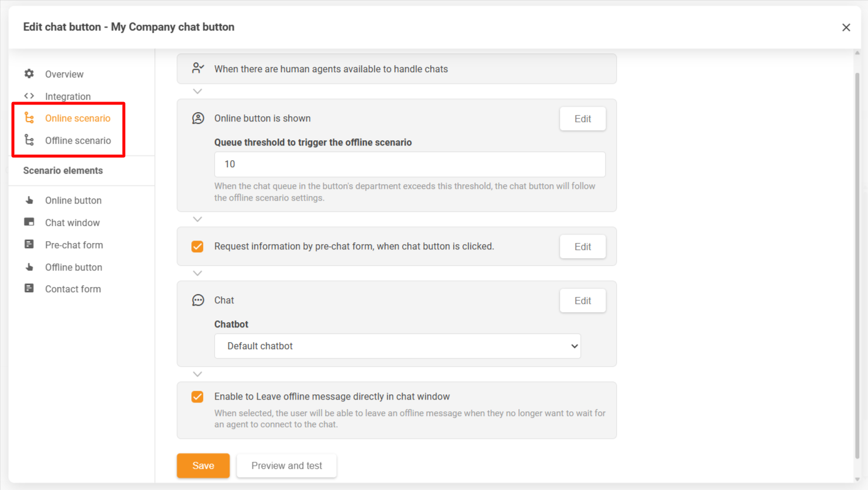Select the code icon next to Integration
This screenshot has width=868, height=490.
click(29, 96)
